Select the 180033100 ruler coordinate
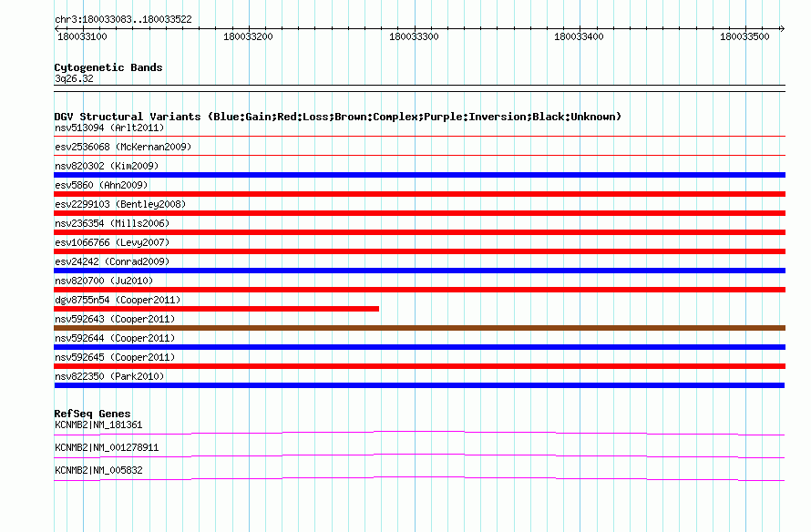 point(82,36)
